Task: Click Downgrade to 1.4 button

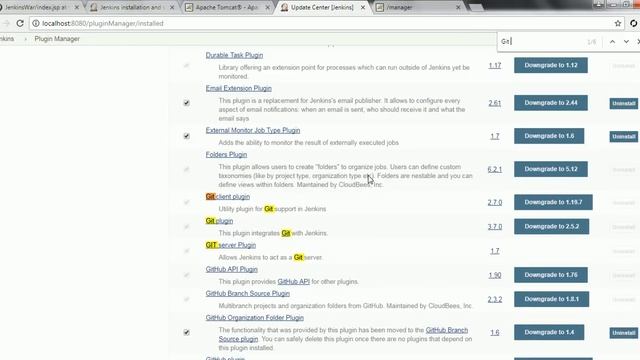Action: [549, 332]
